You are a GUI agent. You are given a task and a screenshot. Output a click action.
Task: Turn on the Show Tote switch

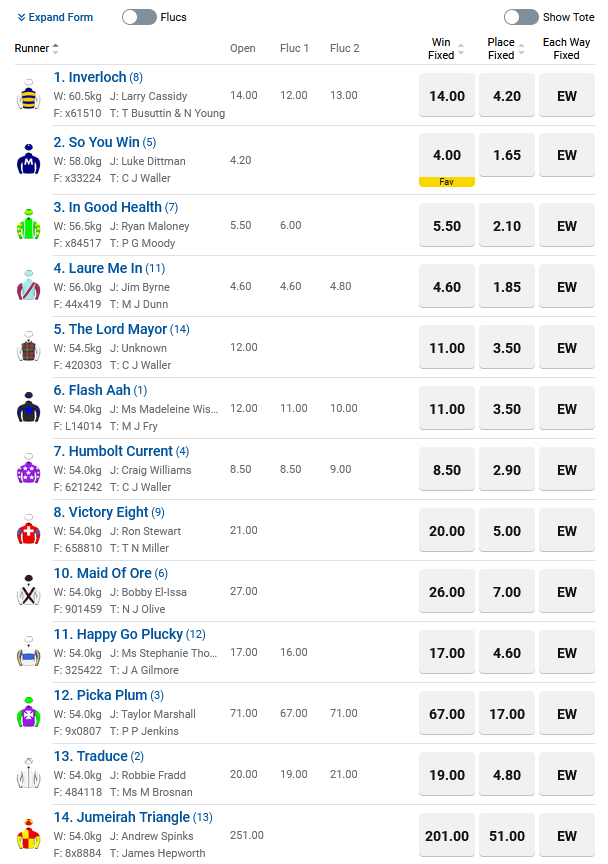point(521,17)
